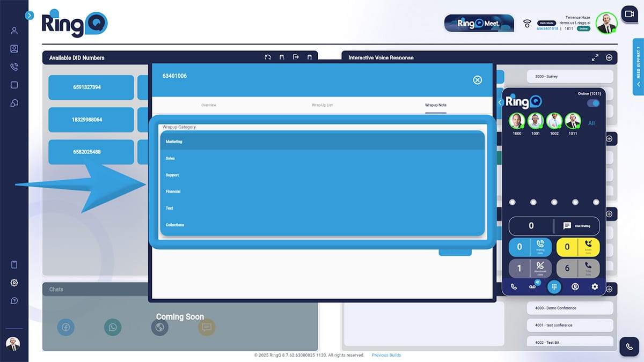Image resolution: width=644 pixels, height=362 pixels.
Task: Click the refresh icon in Available DID Numbers
Action: pyautogui.click(x=268, y=57)
